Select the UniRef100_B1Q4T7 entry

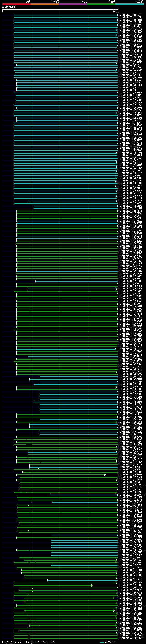click(x=131, y=580)
